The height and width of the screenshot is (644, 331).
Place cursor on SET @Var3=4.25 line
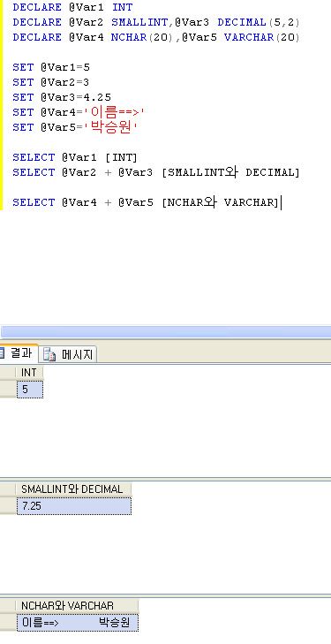coord(62,97)
